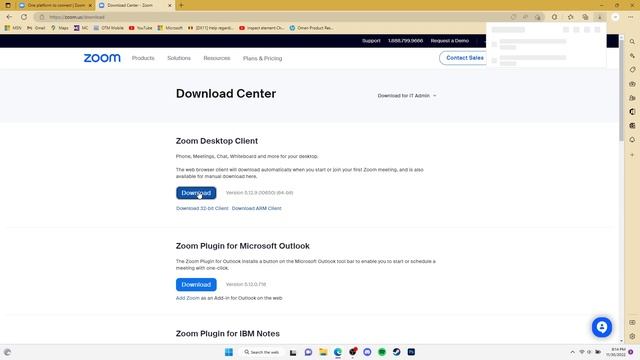Open Solutions menu in Zoom header
The height and width of the screenshot is (360, 640).
(x=179, y=58)
